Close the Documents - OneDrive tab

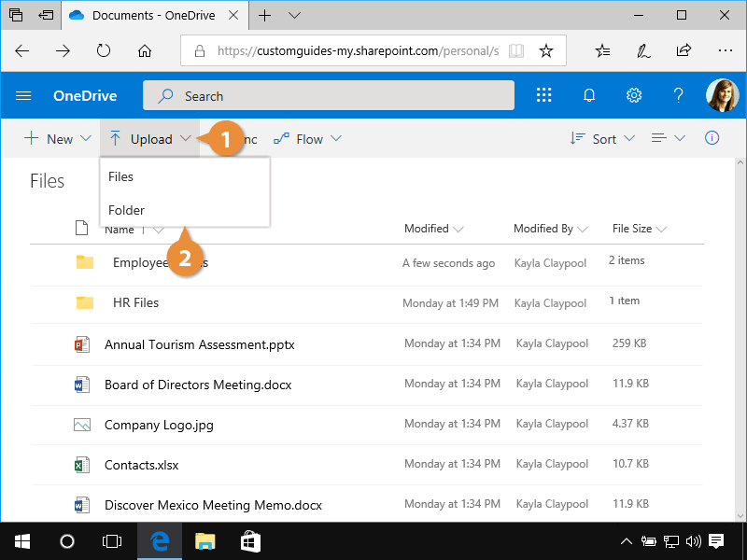233,15
